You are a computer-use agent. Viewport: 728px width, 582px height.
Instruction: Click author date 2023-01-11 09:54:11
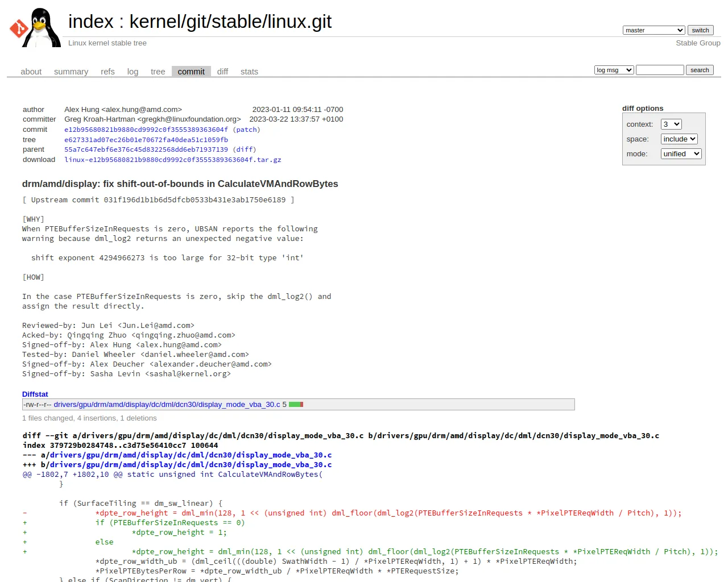point(297,110)
